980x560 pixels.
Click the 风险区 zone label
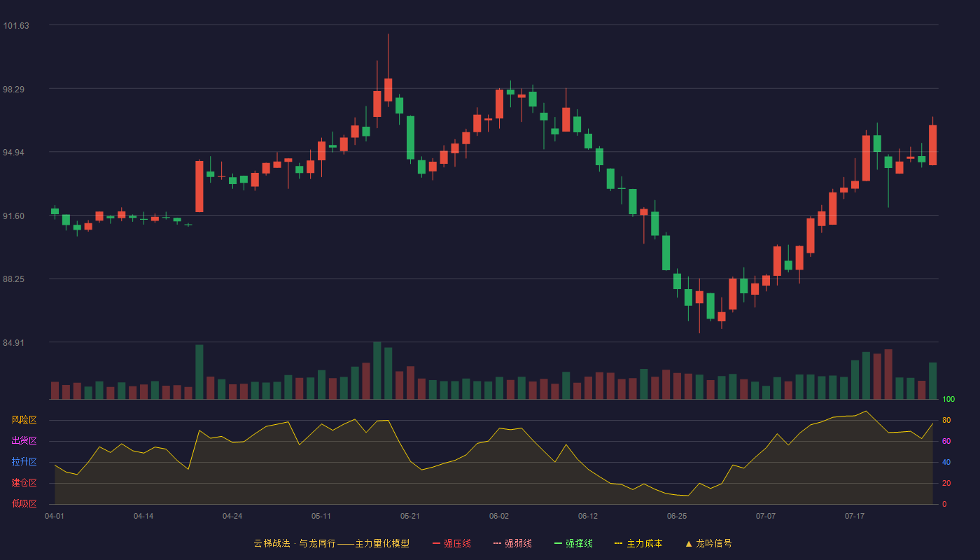click(24, 420)
